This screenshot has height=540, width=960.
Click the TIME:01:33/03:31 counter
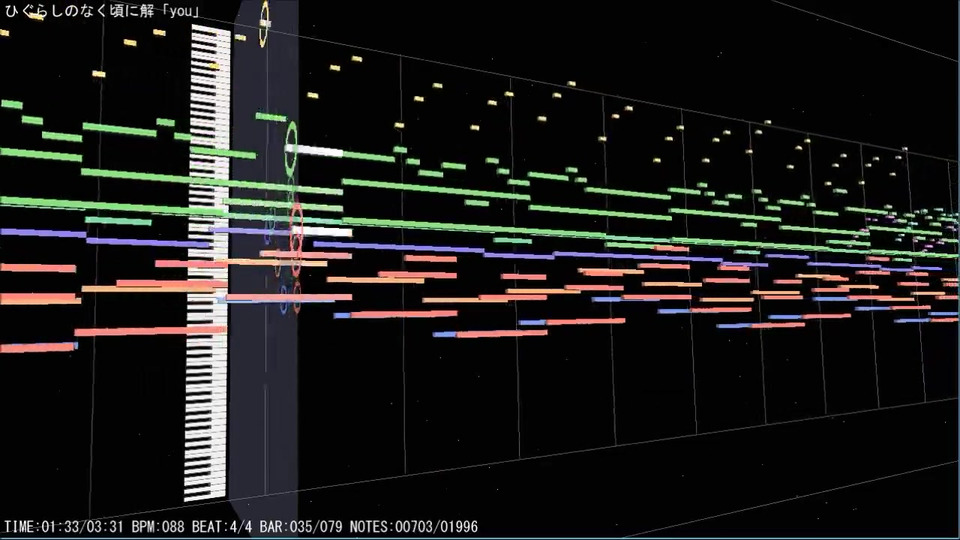(66, 527)
